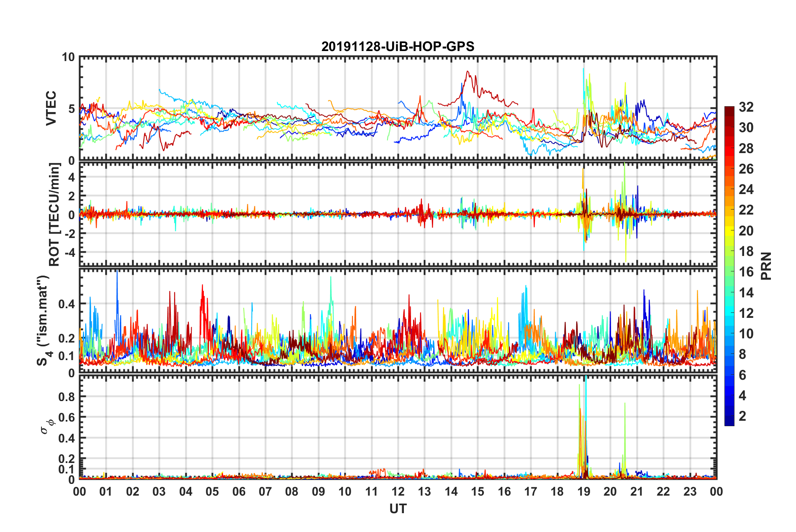Image resolution: width=796 pixels, height=532 pixels.
Task: Click x-axis tick label 03
Action: click(x=159, y=491)
